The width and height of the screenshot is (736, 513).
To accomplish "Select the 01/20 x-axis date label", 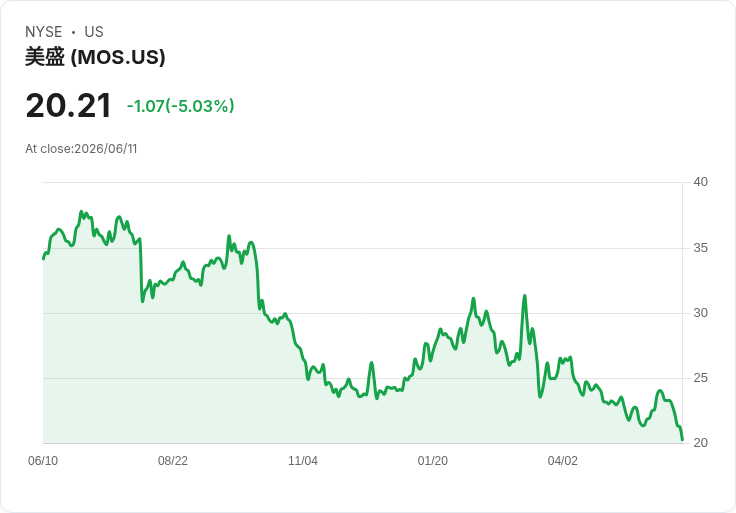I will (432, 460).
